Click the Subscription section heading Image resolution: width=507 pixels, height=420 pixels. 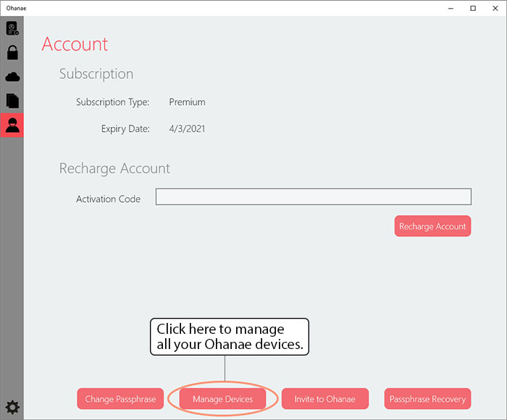[96, 74]
